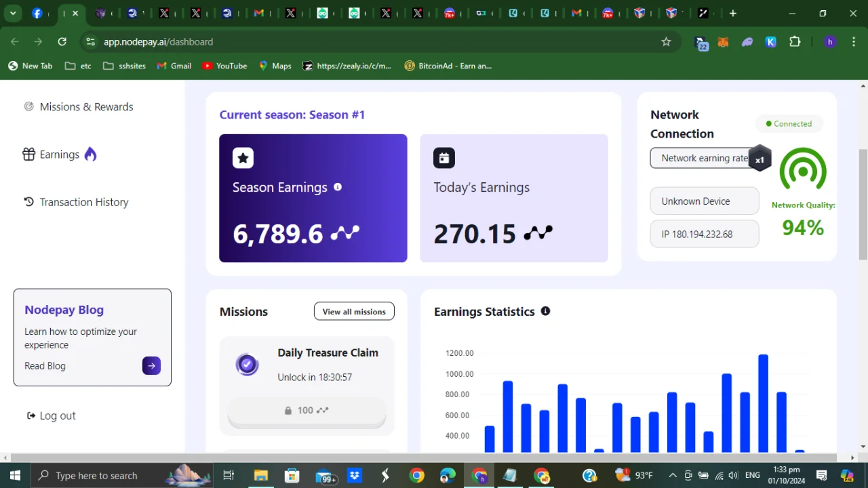The width and height of the screenshot is (868, 488).
Task: Click the Missions & Rewards target icon
Action: (28, 106)
